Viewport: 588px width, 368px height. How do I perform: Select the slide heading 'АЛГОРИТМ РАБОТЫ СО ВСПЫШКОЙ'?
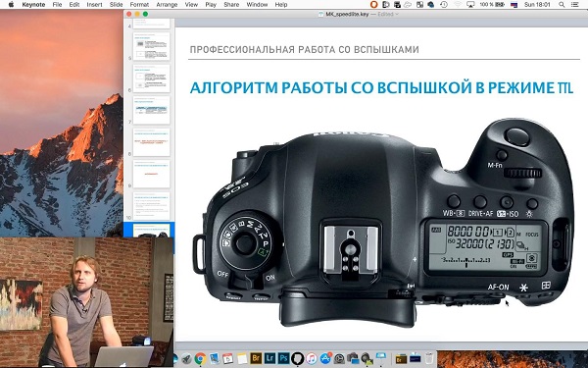pos(381,87)
